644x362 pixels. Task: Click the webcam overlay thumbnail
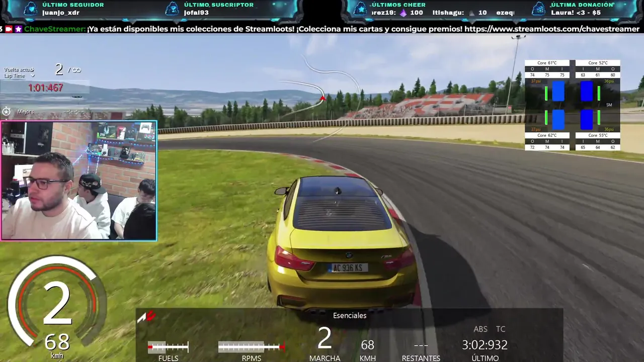point(79,181)
